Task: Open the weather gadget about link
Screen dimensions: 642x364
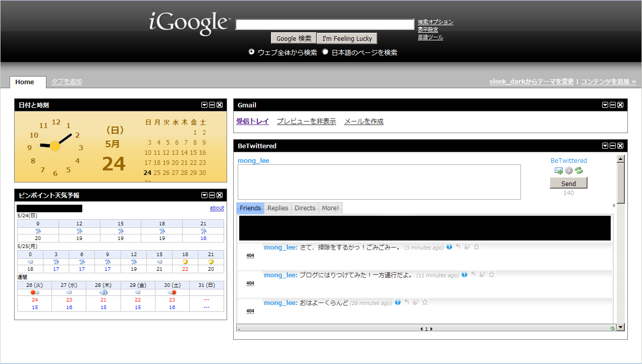Action: [217, 208]
